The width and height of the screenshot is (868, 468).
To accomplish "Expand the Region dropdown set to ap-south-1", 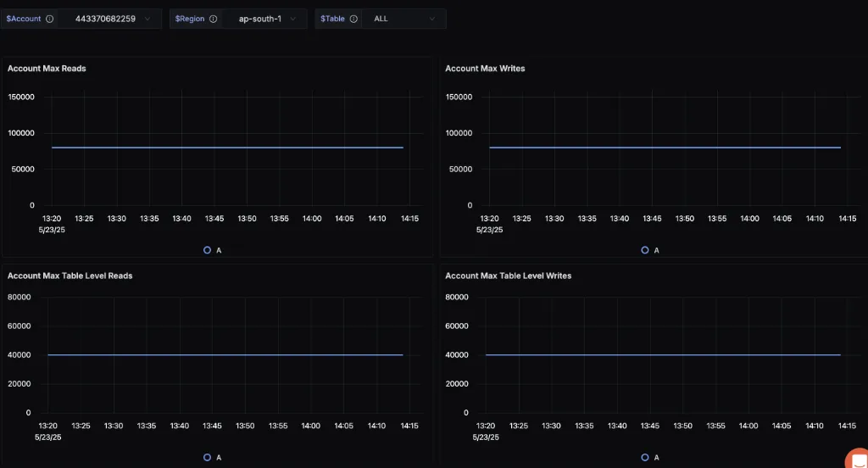I will click(265, 19).
